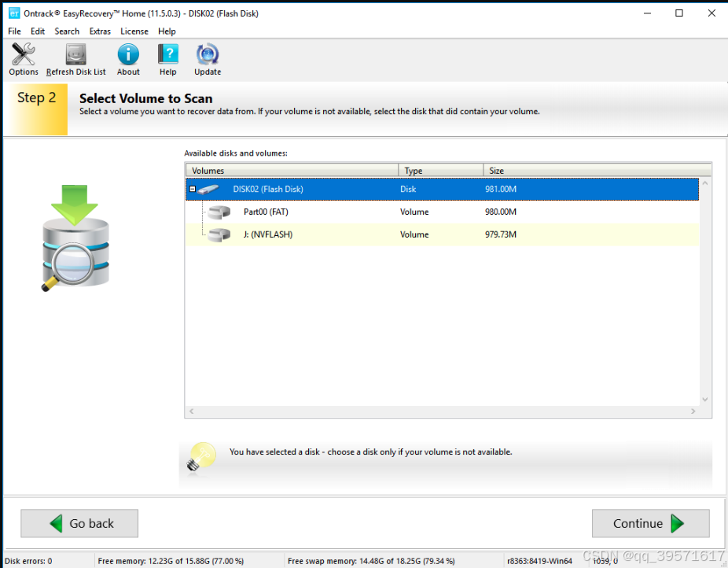Click the Free swap memory status entry
The image size is (728, 568).
coord(371,561)
